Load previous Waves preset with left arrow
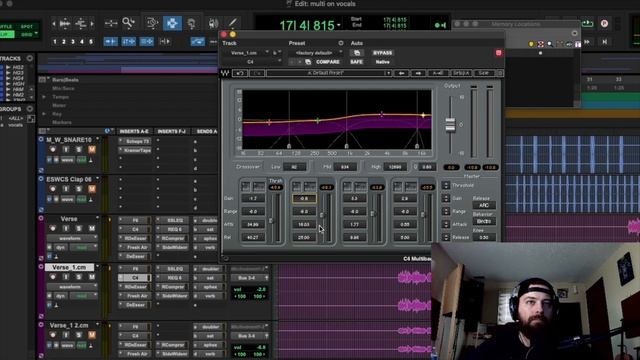This screenshot has width=640, height=360. click(x=402, y=73)
